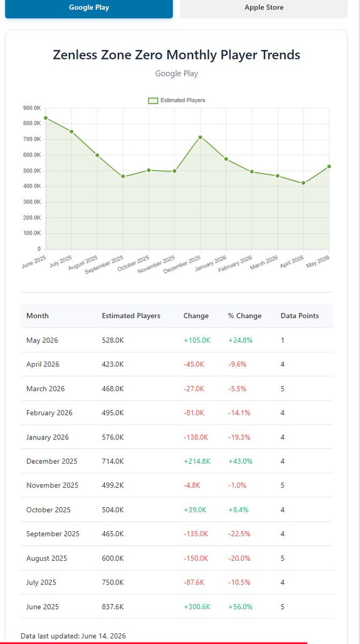Select the May 2026 row label

click(x=42, y=340)
